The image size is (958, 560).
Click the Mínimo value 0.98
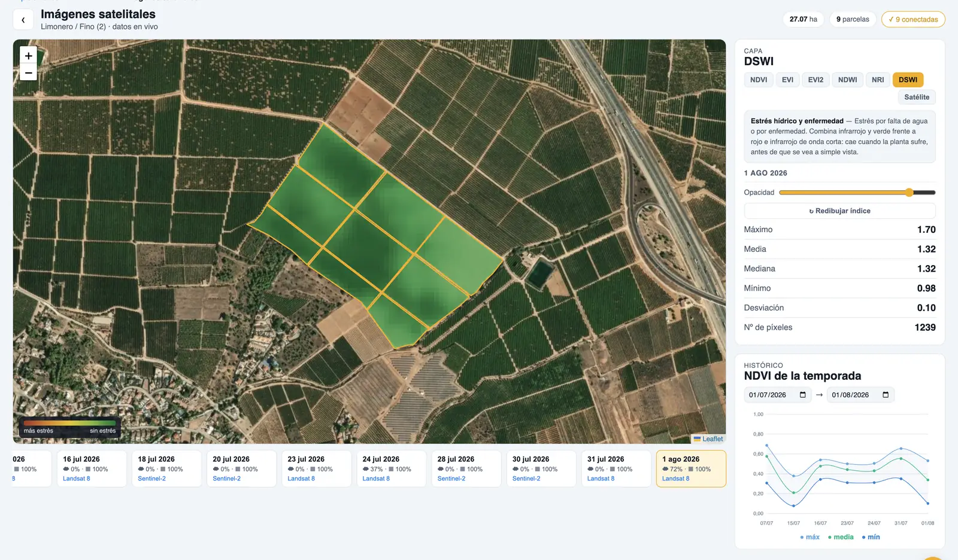[926, 288]
